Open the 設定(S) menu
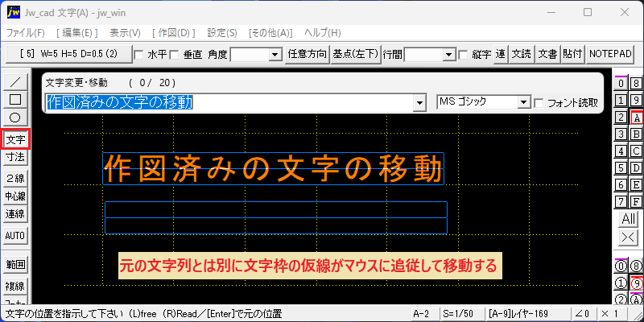This screenshot has width=644, height=322. (x=222, y=33)
